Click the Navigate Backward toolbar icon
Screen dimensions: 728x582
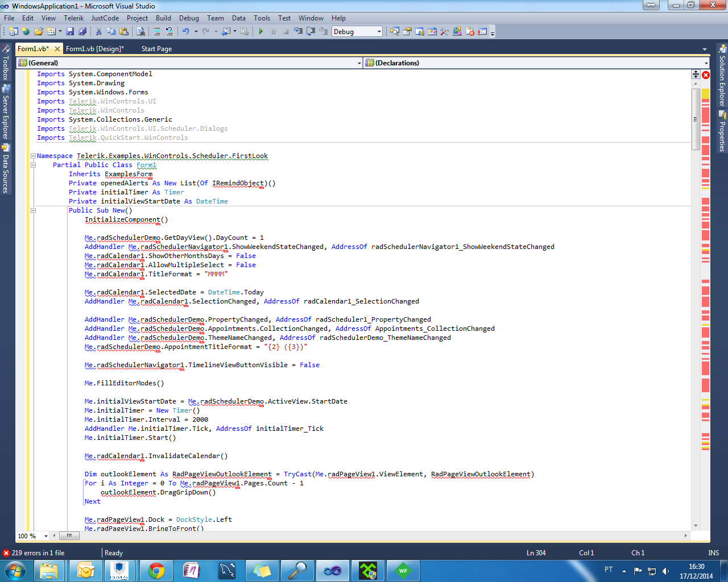(x=226, y=32)
